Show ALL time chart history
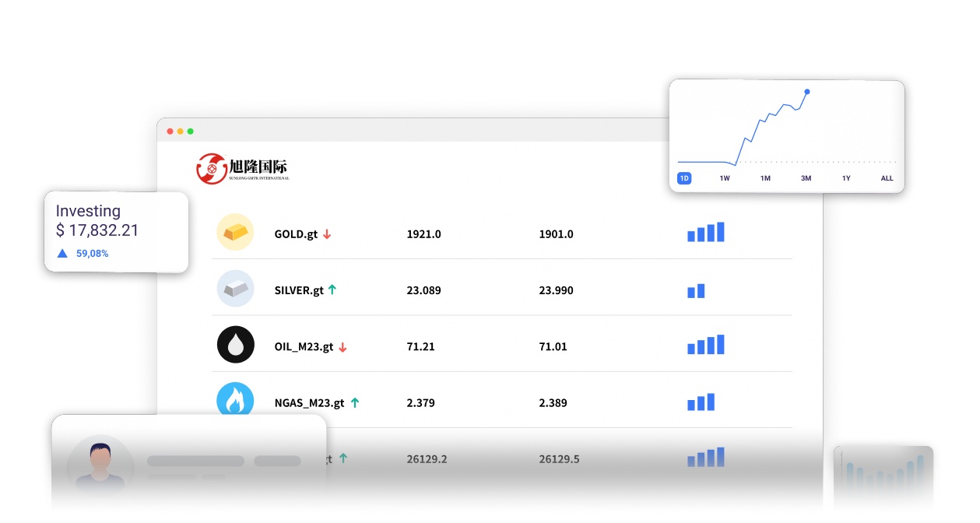The height and width of the screenshot is (523, 980). [887, 178]
